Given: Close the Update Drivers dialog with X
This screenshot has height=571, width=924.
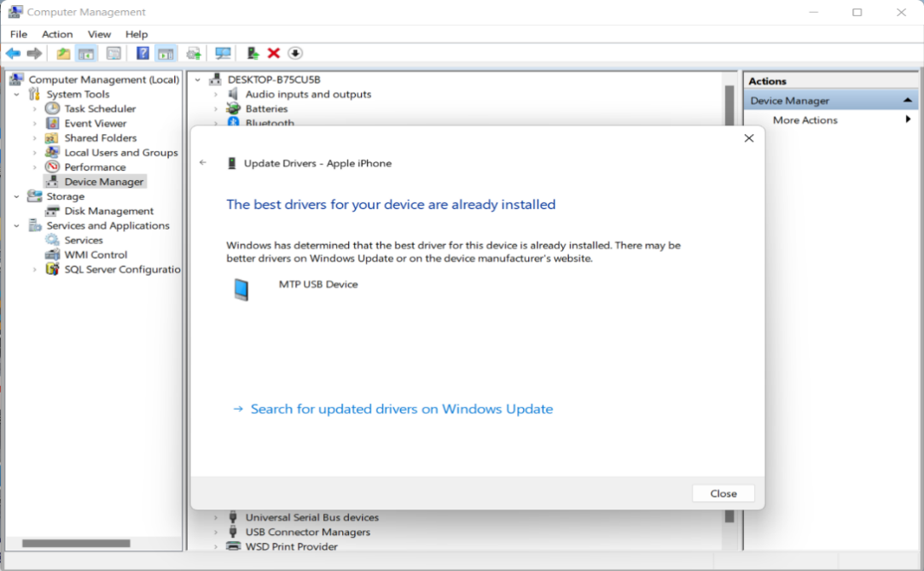Looking at the screenshot, I should [749, 138].
